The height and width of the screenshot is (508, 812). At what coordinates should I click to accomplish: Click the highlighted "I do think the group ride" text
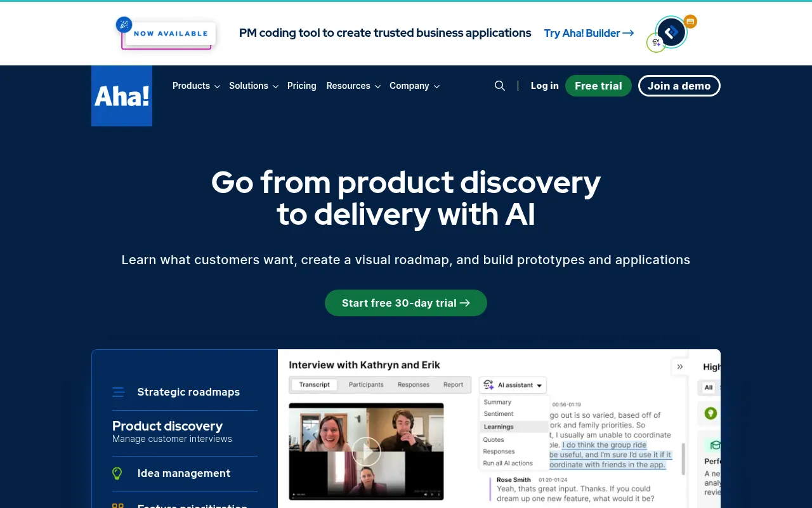[605, 445]
